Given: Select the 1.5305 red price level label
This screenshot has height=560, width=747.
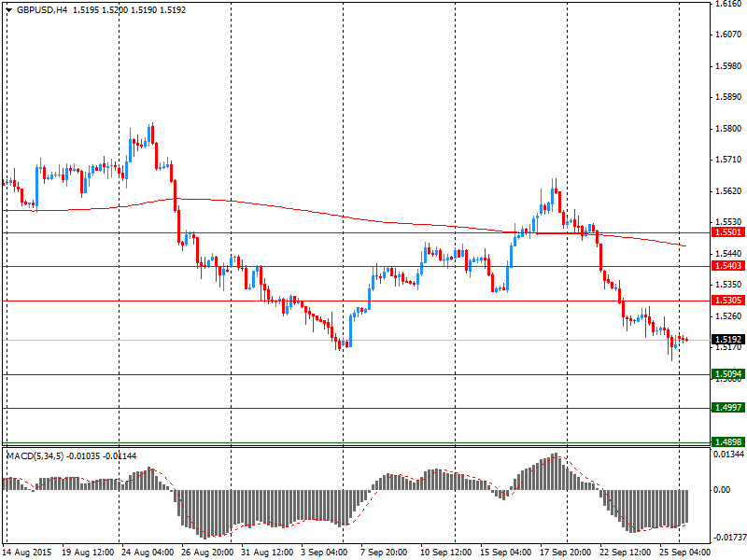Looking at the screenshot, I should tap(727, 300).
